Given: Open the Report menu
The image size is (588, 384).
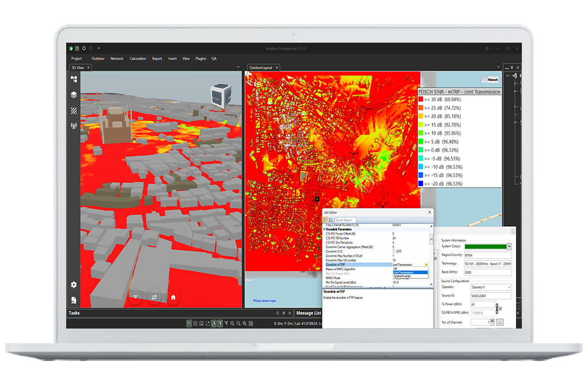Looking at the screenshot, I should pyautogui.click(x=157, y=58).
